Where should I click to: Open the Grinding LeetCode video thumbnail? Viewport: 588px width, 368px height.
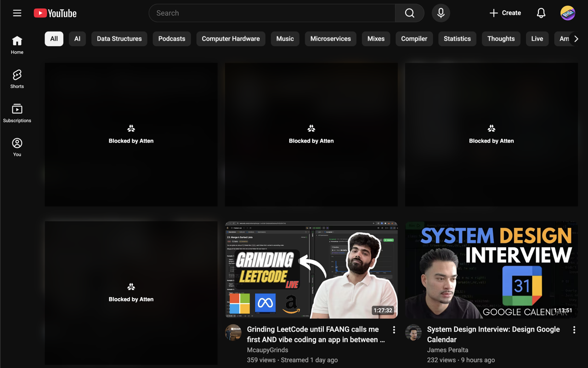(311, 270)
